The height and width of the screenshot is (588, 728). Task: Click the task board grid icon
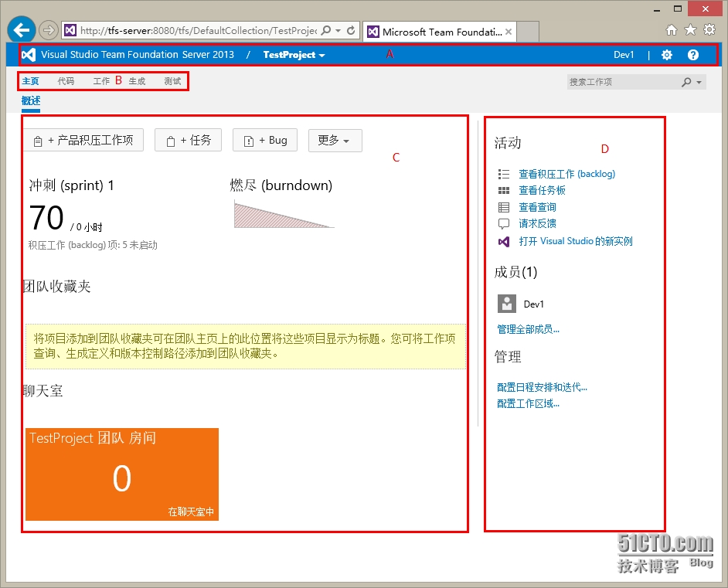coord(504,190)
